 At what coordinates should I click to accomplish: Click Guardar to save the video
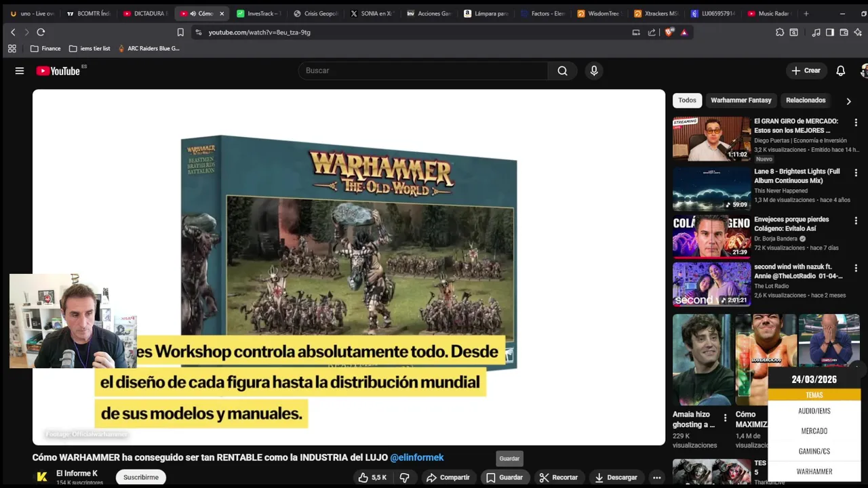pos(504,477)
